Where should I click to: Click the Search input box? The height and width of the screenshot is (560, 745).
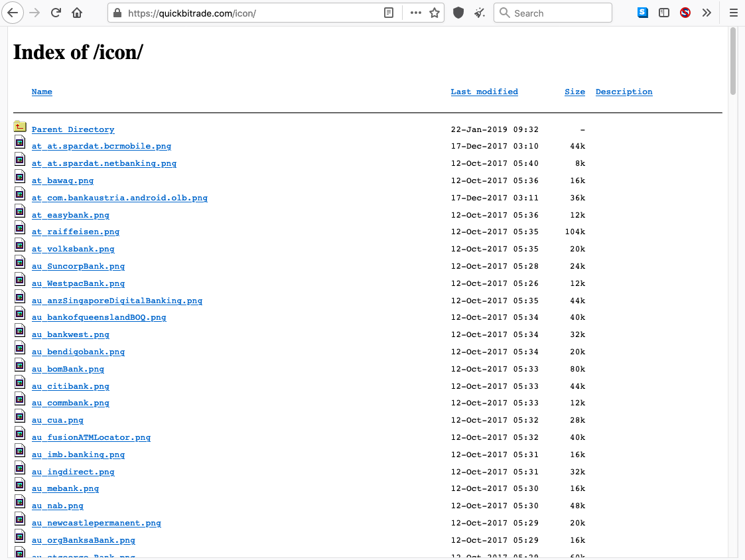553,13
